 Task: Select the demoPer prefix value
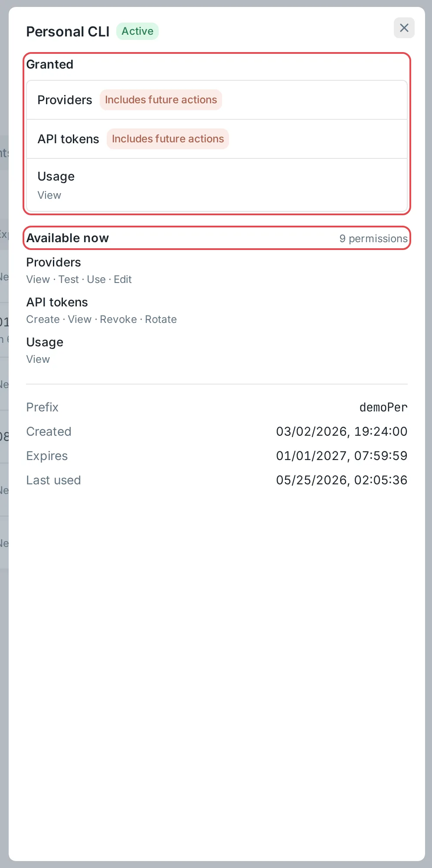[383, 407]
